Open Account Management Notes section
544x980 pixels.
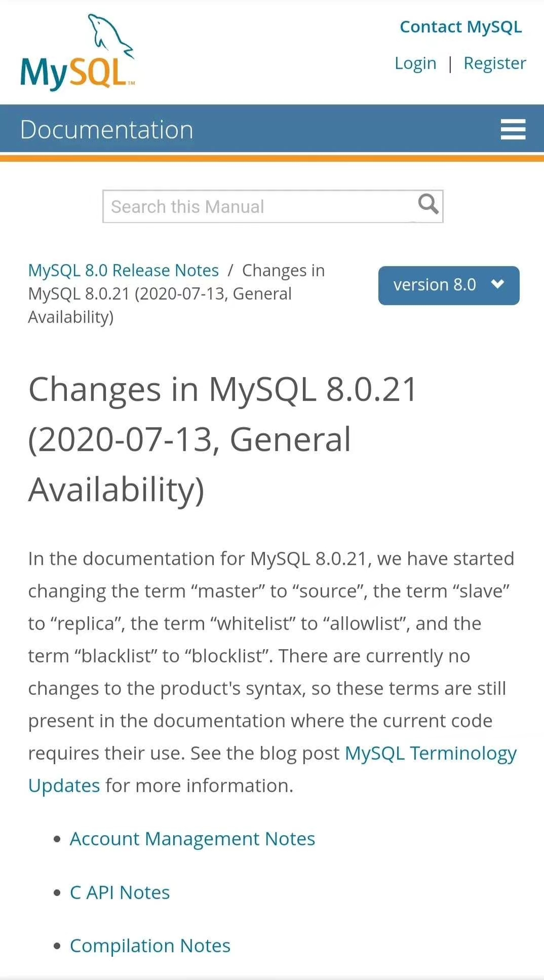pos(192,839)
